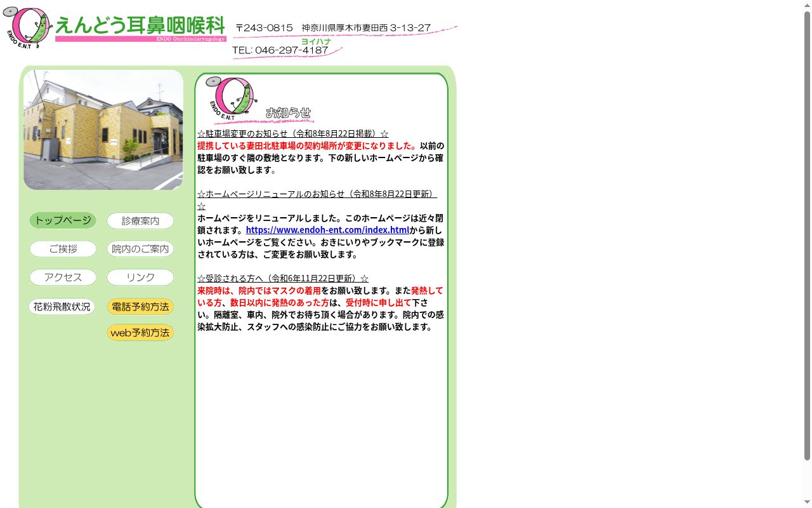The height and width of the screenshot is (508, 812).
Task: Click the ☆駐車場変更のお知らせ heading
Action: pos(293,133)
